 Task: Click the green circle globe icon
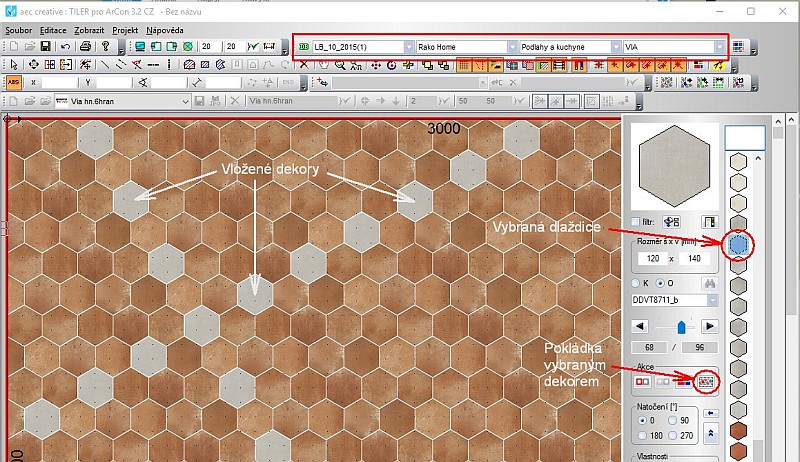pyautogui.click(x=188, y=46)
